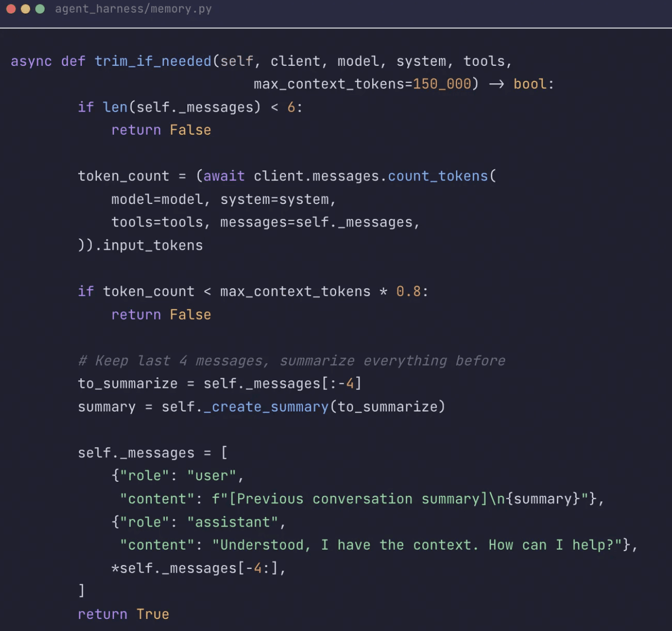Click the model=model argument

(157, 199)
